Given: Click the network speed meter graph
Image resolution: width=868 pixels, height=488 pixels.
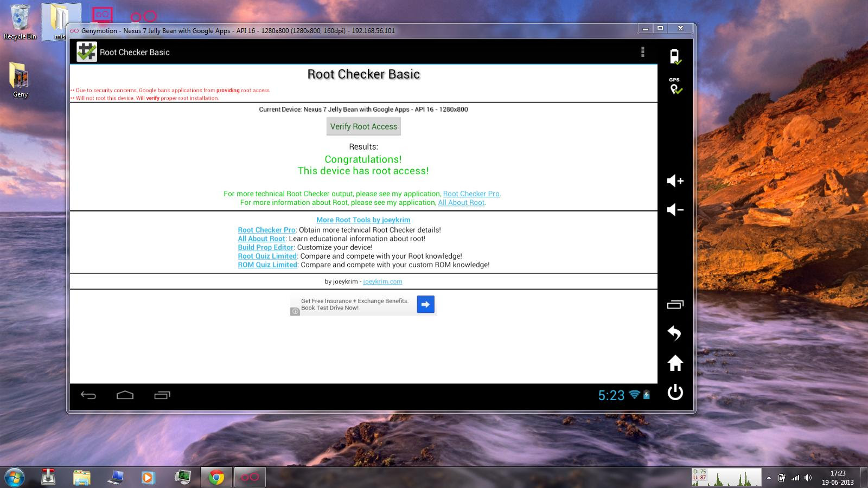Looking at the screenshot, I should (x=727, y=477).
